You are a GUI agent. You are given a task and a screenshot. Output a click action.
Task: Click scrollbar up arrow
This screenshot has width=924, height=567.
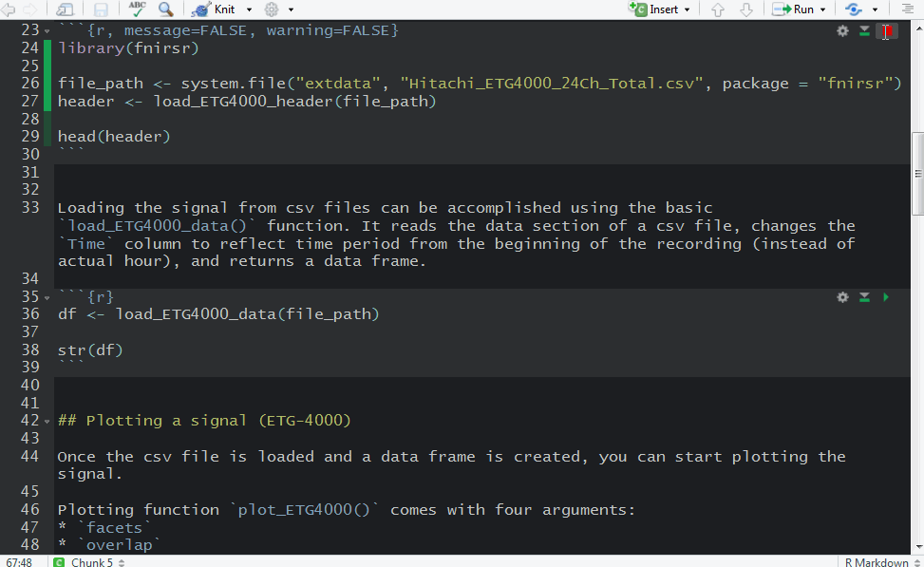point(917,27)
